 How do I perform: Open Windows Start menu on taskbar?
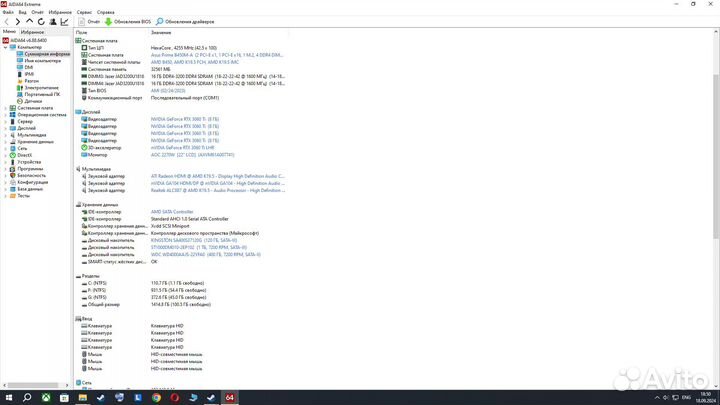tap(10, 396)
